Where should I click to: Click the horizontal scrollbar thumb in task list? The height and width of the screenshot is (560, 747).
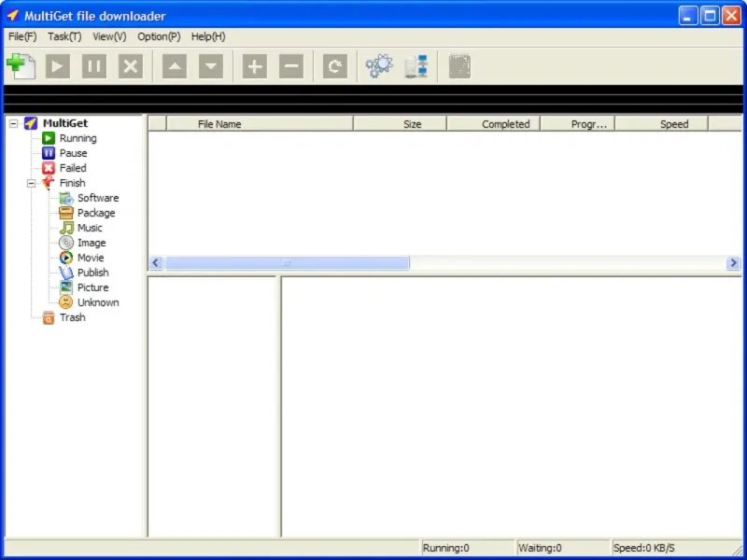click(287, 263)
